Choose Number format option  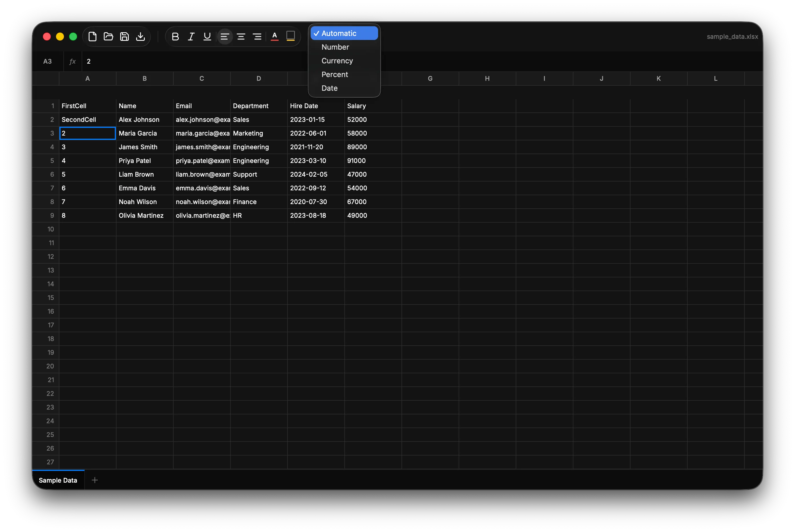[x=344, y=47]
